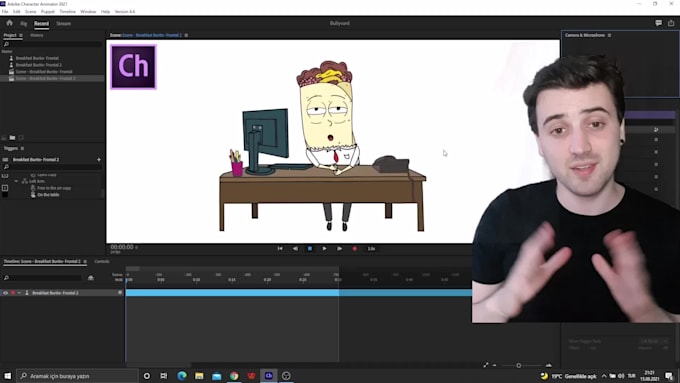Viewport: 680px width, 383px height.
Task: Start recording with the red Record button
Action: 354,249
